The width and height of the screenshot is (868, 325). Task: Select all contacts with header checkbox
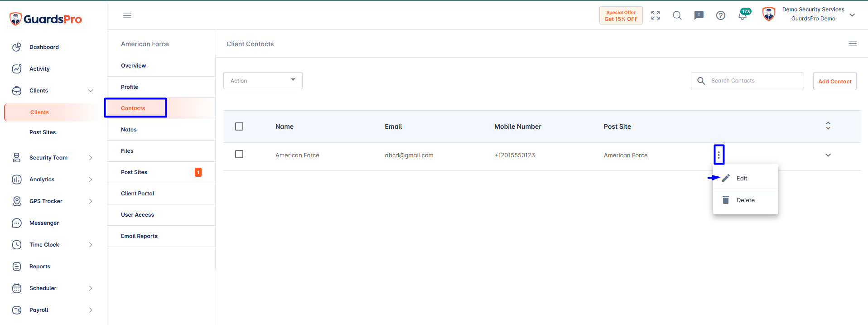point(239,126)
